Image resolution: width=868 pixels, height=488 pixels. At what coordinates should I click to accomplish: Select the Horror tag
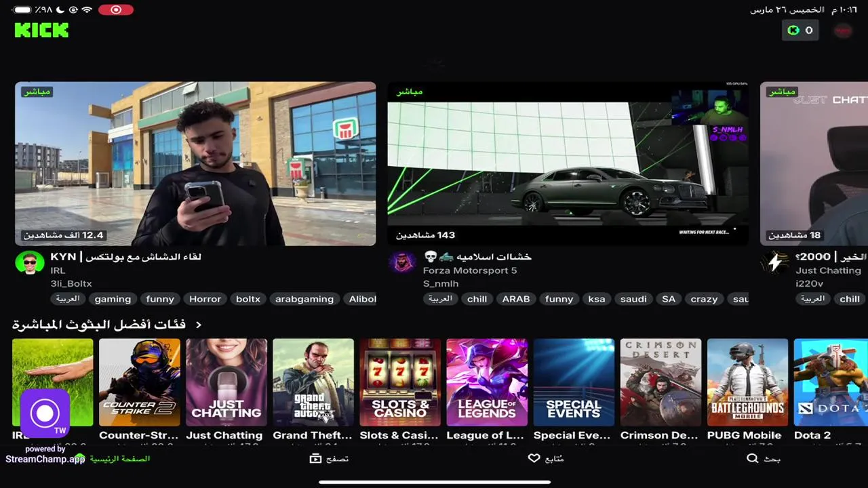(205, 299)
